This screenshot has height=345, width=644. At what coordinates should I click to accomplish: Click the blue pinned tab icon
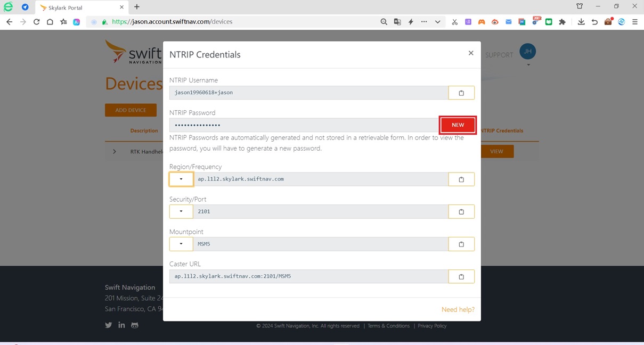(x=25, y=7)
